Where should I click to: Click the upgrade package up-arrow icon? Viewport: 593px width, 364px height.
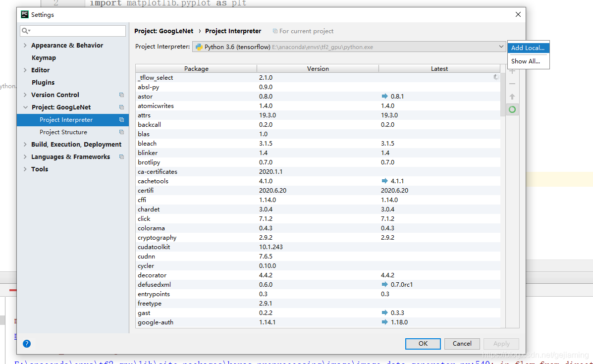click(512, 97)
